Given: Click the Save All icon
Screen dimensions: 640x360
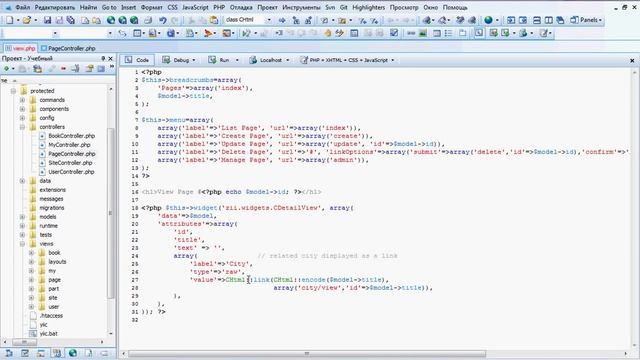Looking at the screenshot, I should point(71,20).
